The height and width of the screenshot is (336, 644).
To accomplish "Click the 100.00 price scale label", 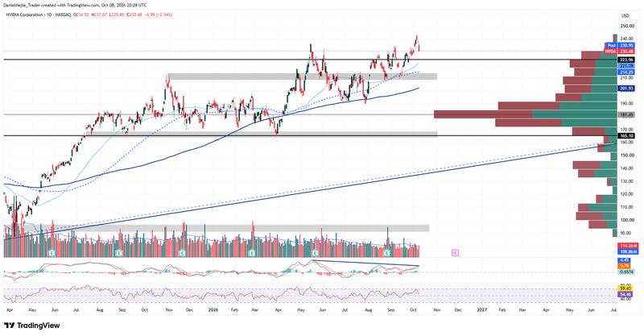I will point(626,220).
